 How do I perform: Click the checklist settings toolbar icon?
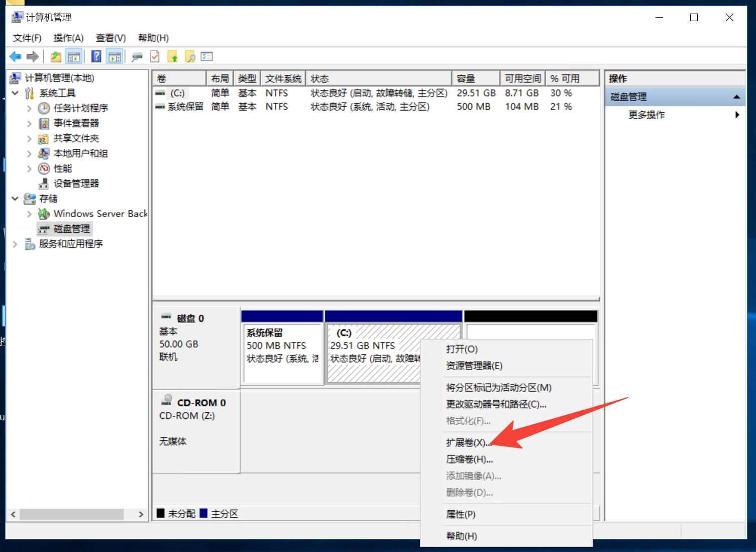pyautogui.click(x=207, y=57)
